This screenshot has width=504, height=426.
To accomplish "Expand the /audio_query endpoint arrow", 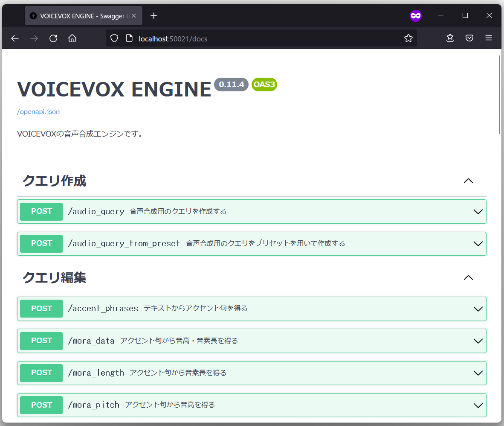I will pyautogui.click(x=478, y=212).
